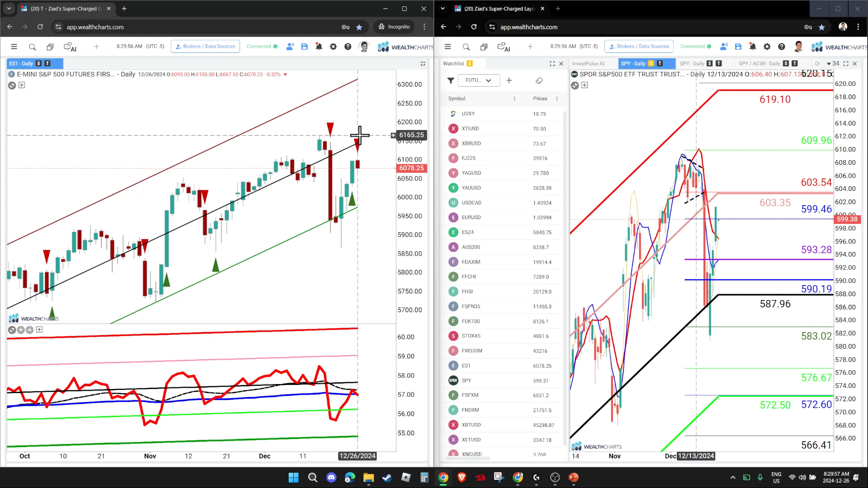This screenshot has width=868, height=488.
Task: Save layout using disk icon in left window
Action: pos(304,47)
